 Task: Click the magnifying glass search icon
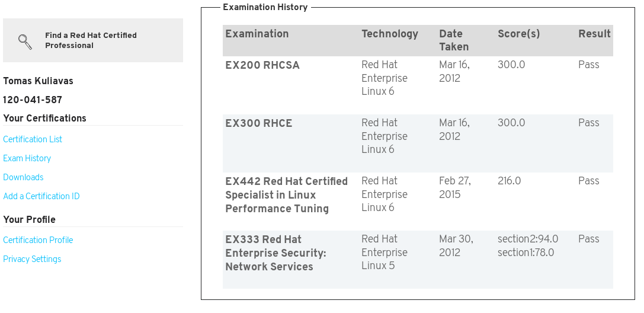(x=25, y=41)
